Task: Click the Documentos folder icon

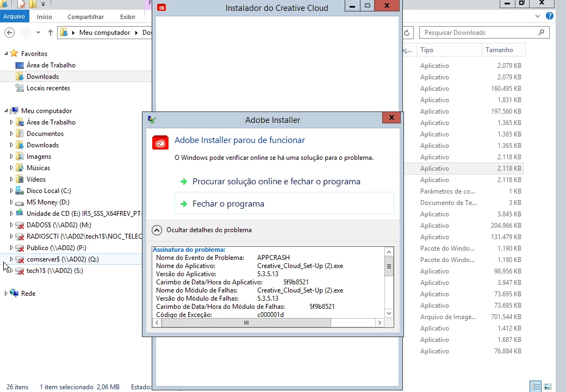Action: pos(20,134)
